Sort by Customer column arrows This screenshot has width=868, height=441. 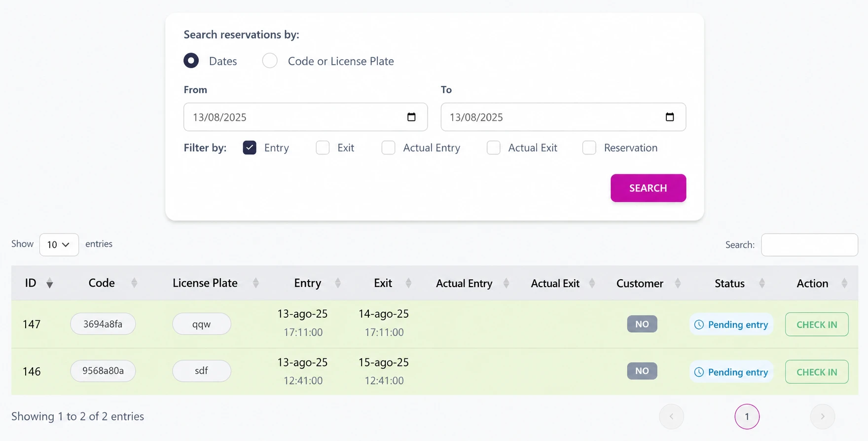tap(678, 283)
